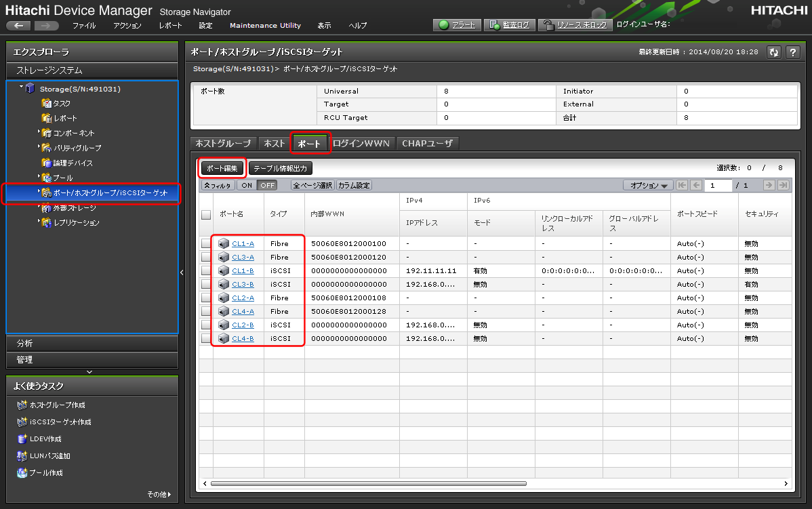Open the help question mark icon
Screen dimensions: 812x509
793,52
